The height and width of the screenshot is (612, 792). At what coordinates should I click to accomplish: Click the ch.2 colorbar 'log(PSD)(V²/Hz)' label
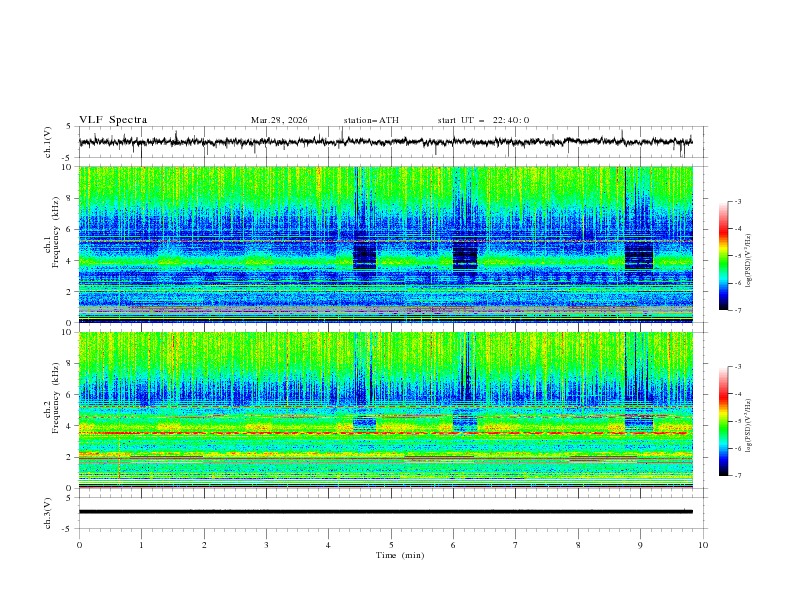tap(749, 426)
